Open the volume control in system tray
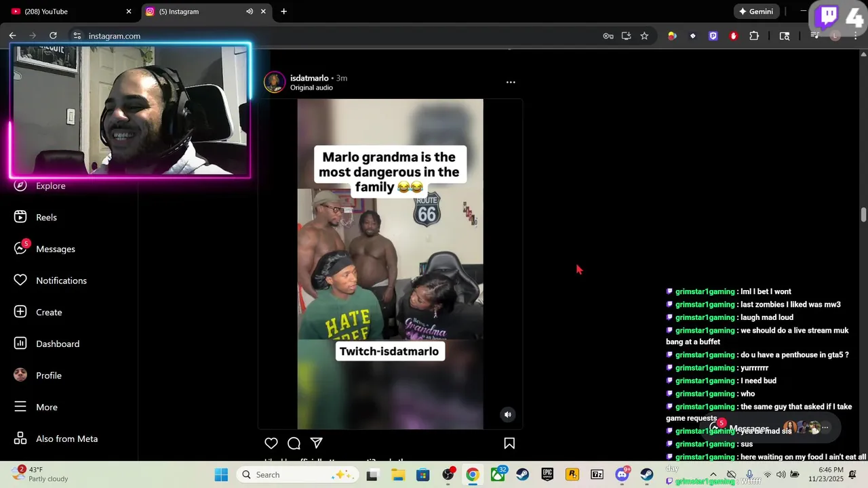868x488 pixels. pyautogui.click(x=781, y=474)
